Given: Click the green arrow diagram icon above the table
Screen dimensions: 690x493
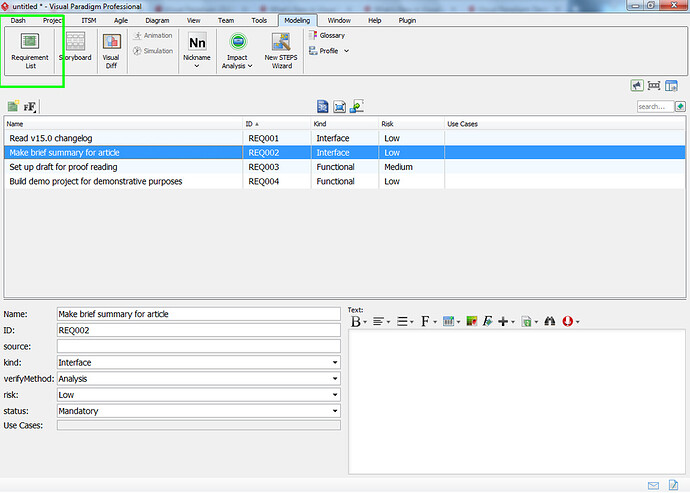Looking at the screenshot, I should tap(356, 107).
